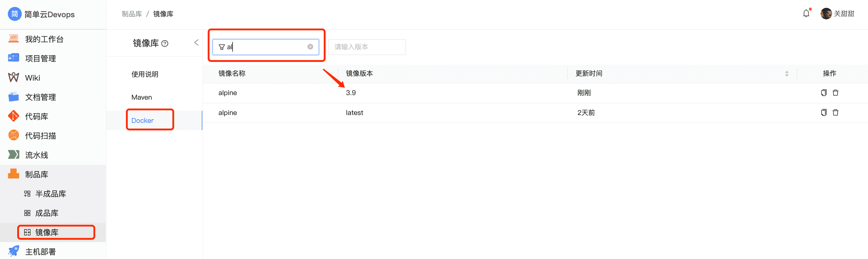This screenshot has width=868, height=259.
Task: Copy the alpine latest image address
Action: click(x=824, y=113)
